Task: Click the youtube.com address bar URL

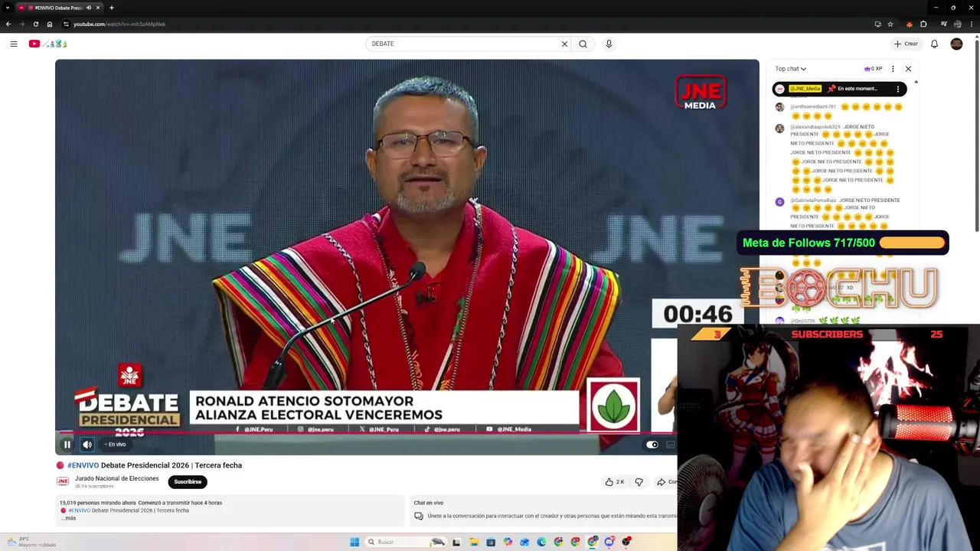Action: [x=119, y=24]
